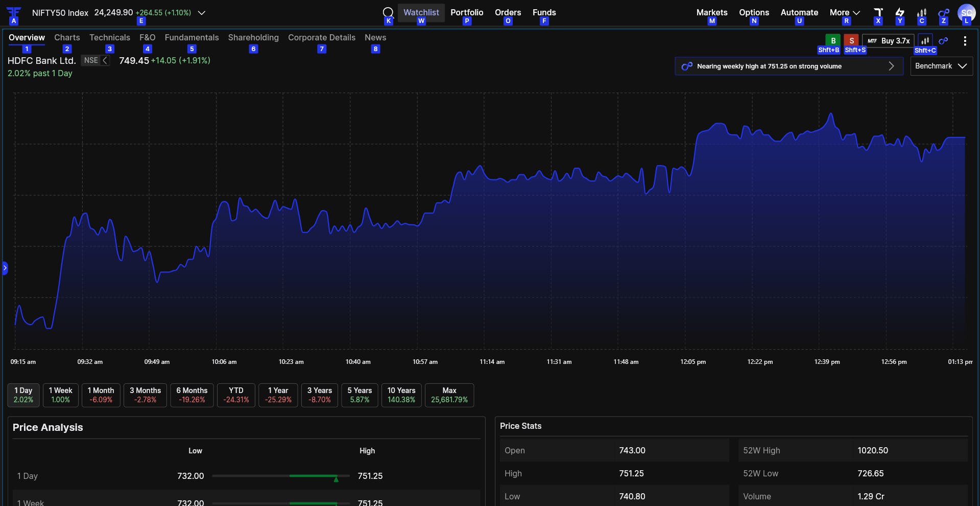The image size is (980, 506).
Task: Click the 1 Day price range slider
Action: tap(281, 476)
